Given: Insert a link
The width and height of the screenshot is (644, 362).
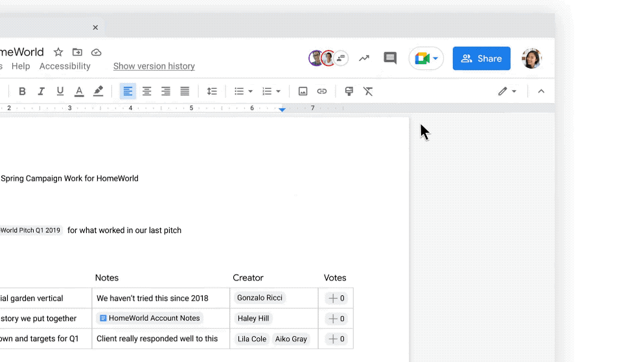Looking at the screenshot, I should click(x=322, y=91).
